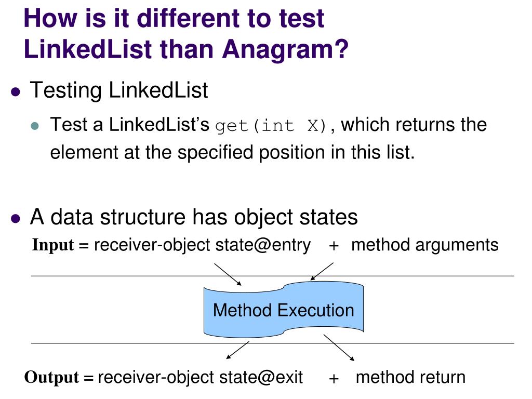Click the 'method return' text

pyautogui.click(x=410, y=377)
